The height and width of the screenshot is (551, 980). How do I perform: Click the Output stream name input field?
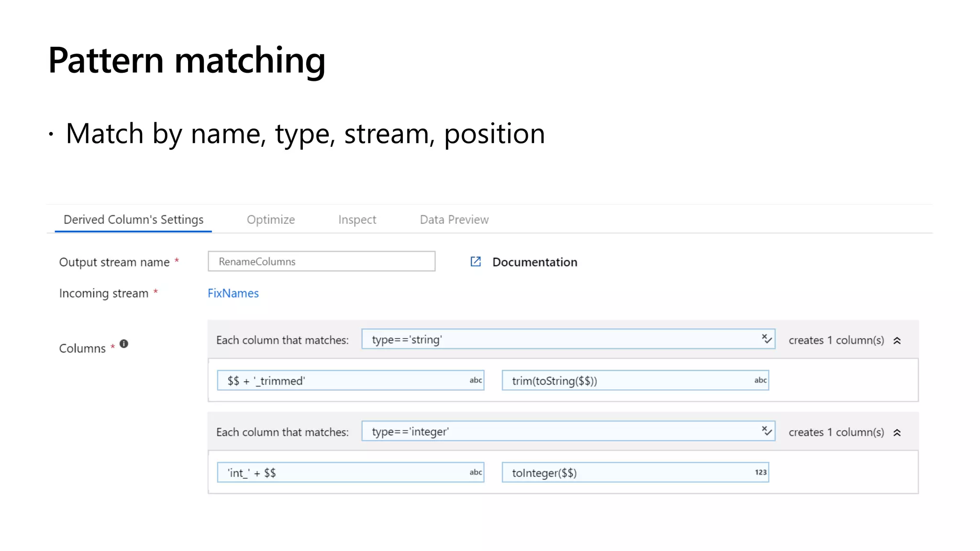[x=322, y=262]
